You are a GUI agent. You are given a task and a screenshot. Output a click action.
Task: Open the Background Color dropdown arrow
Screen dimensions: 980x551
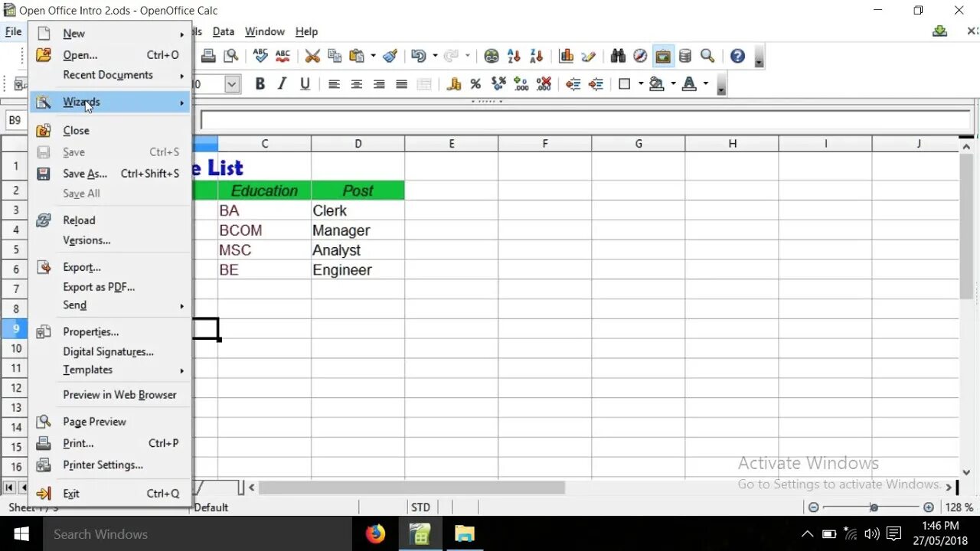673,84
